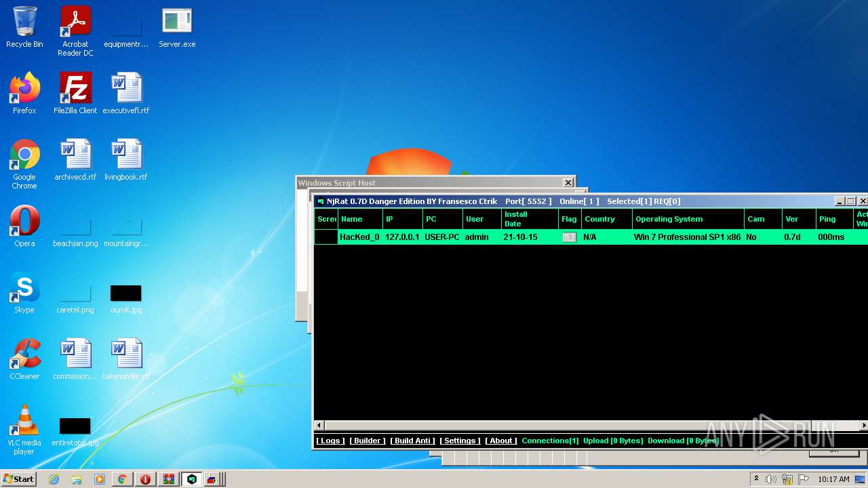Sort by Cam column header
The width and height of the screenshot is (868, 488).
click(x=763, y=219)
